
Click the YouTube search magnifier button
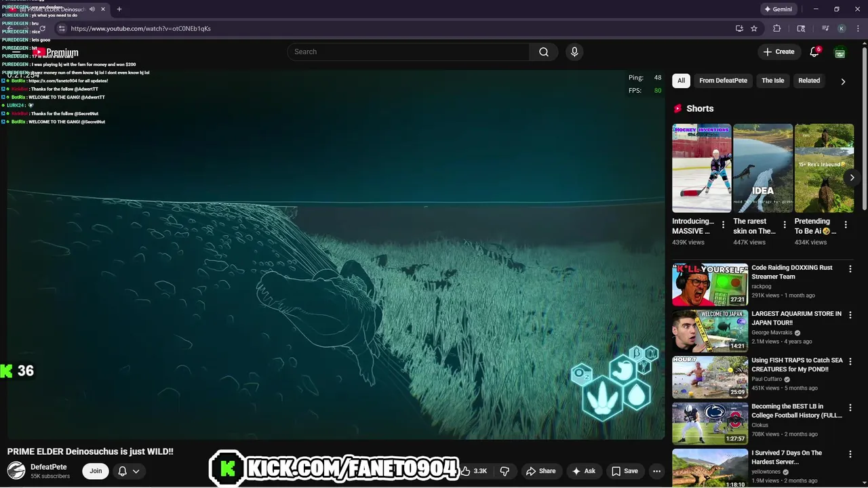[544, 52]
